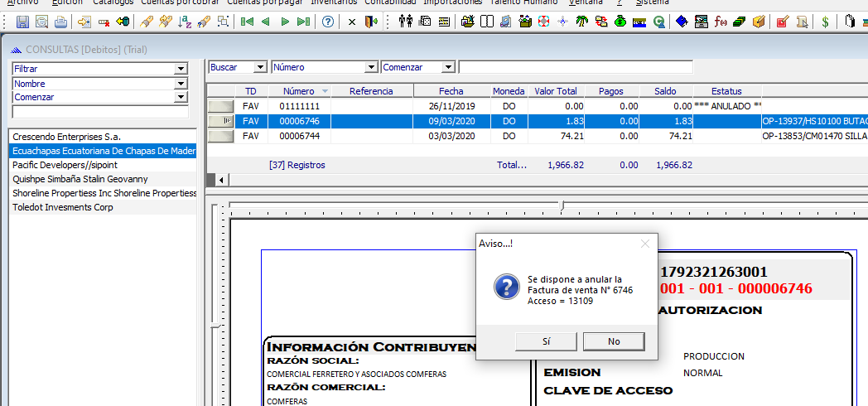The image size is (868, 406).
Task: Click the alphabetical sort A-Z icon
Action: pyautogui.click(x=186, y=22)
